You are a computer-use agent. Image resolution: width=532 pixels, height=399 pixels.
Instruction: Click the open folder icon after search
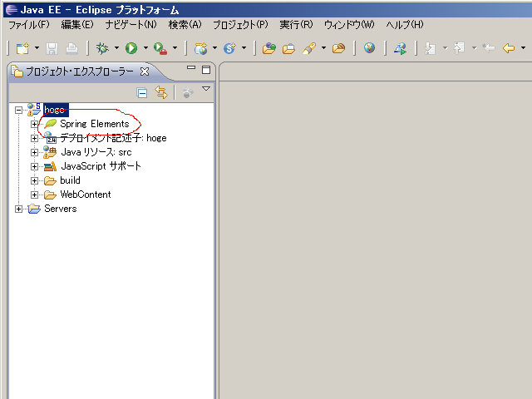pyautogui.click(x=338, y=48)
